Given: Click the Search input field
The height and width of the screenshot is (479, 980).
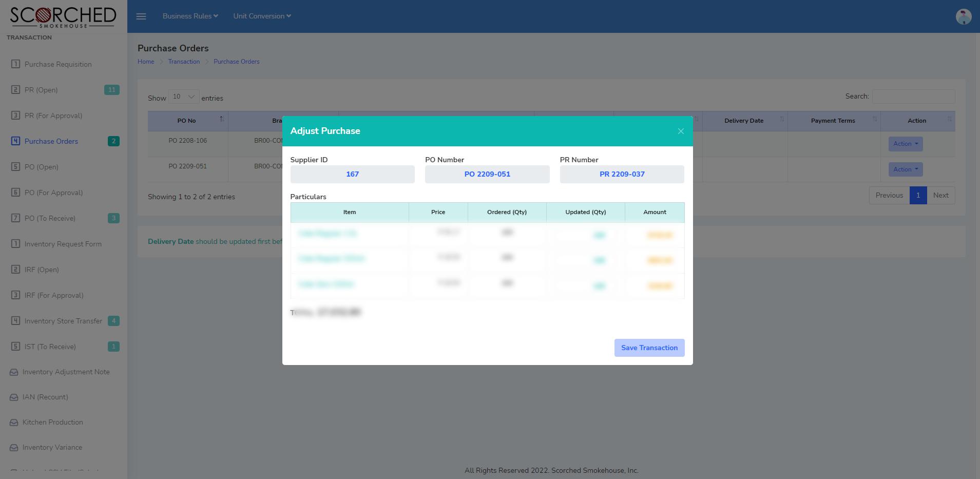Looking at the screenshot, I should click(914, 97).
